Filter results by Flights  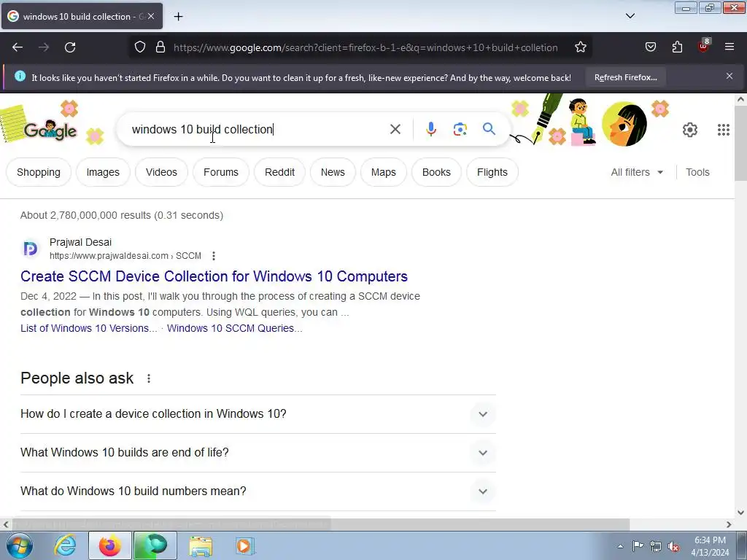[492, 172]
